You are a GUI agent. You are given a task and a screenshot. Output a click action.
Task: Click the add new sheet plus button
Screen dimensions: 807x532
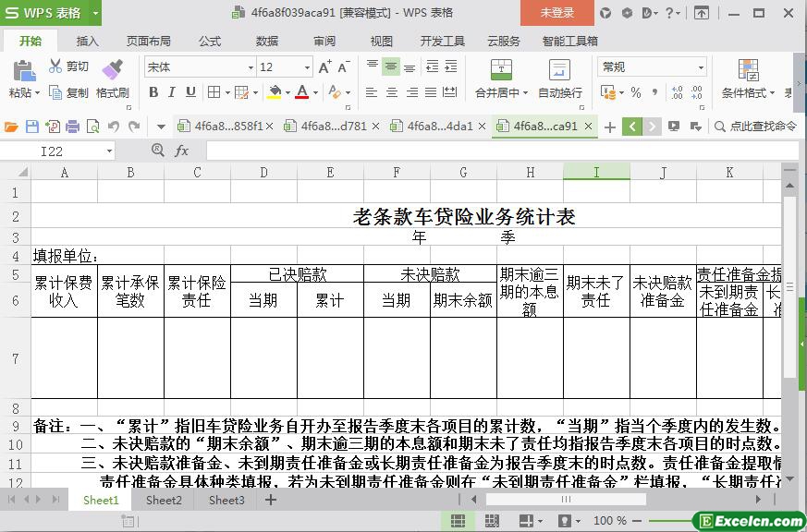pos(271,500)
